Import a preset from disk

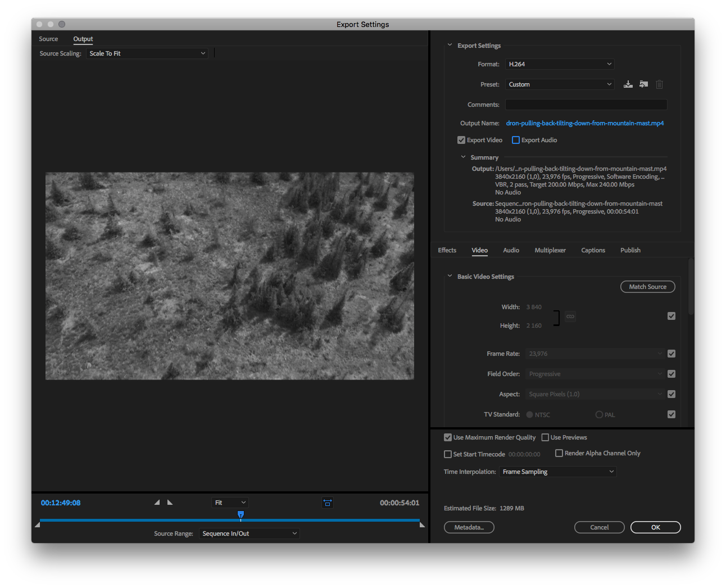point(643,84)
